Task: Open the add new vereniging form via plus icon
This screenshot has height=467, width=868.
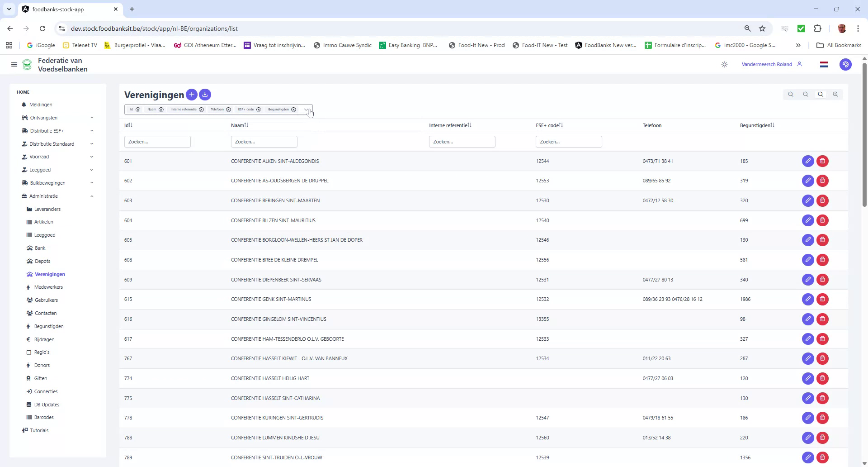Action: [x=192, y=95]
